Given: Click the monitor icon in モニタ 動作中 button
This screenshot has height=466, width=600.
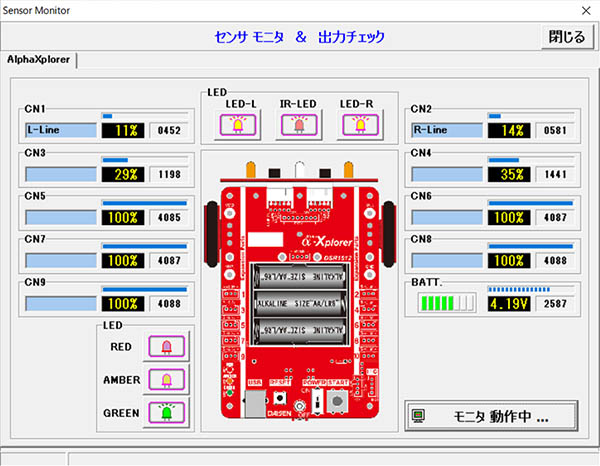Looking at the screenshot, I should 418,416.
